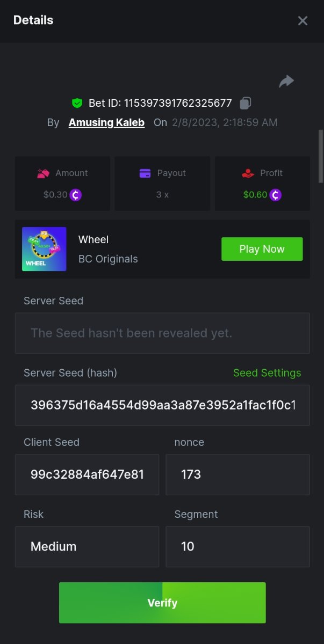
Task: Close the Details panel
Action: [x=303, y=20]
